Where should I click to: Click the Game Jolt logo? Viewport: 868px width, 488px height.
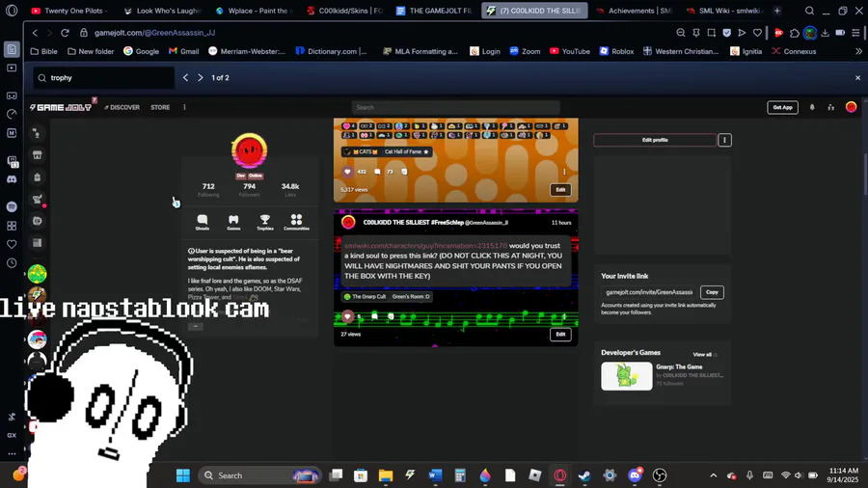(x=61, y=107)
